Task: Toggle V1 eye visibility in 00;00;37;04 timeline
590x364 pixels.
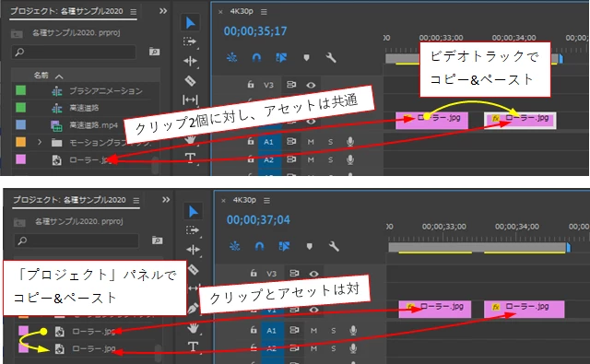Action: [313, 310]
